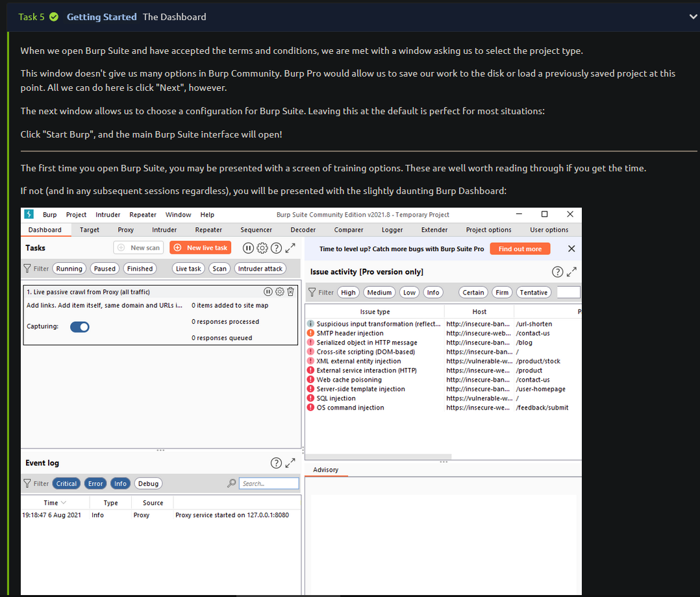Toggle the Low severity filter

(409, 292)
